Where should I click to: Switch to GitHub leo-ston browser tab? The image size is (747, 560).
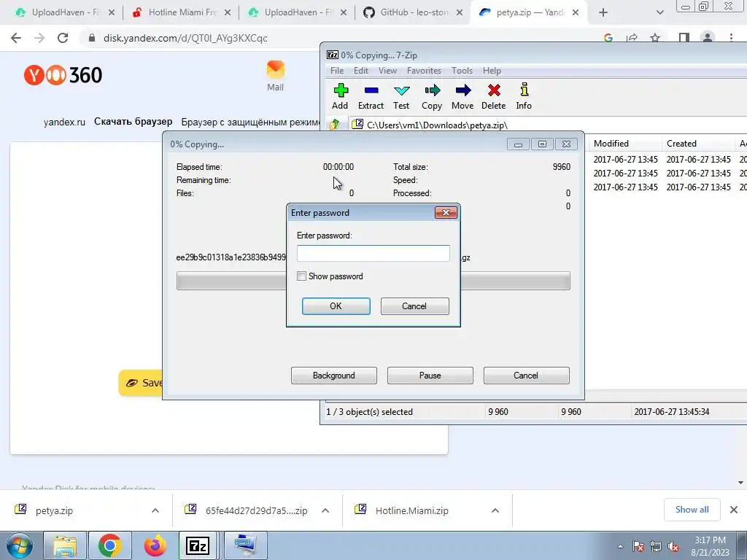(412, 12)
